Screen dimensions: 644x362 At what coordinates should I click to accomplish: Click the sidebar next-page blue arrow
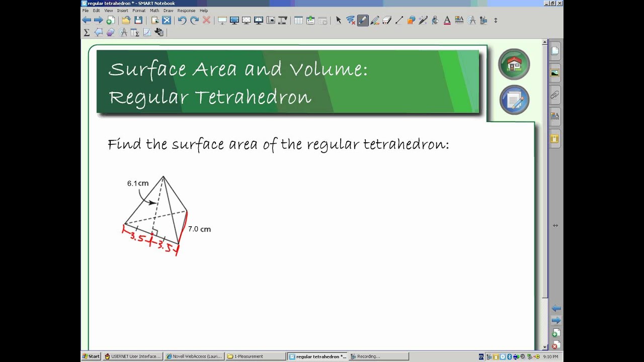click(556, 320)
